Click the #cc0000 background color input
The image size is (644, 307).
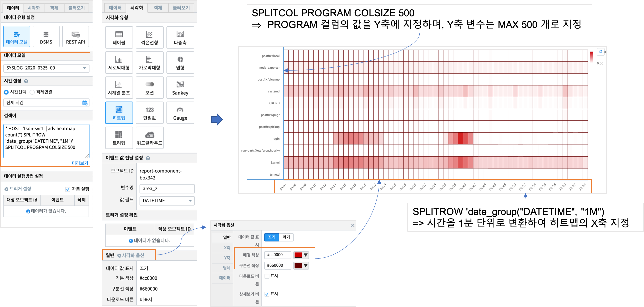[278, 255]
